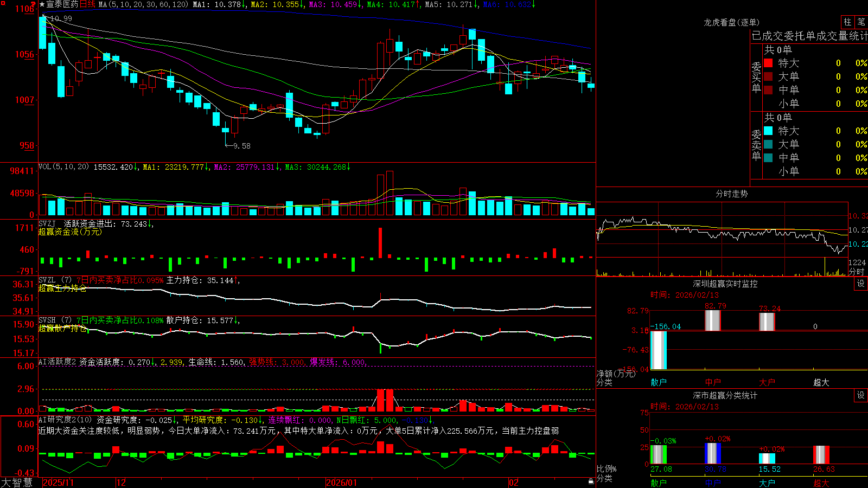Image resolution: width=868 pixels, height=488 pixels.
Task: Click the VOL(5,10,20) indicator label
Action: (63, 167)
